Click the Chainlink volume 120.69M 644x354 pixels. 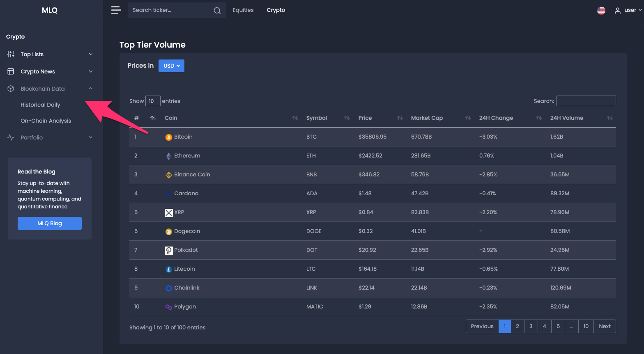coord(561,288)
